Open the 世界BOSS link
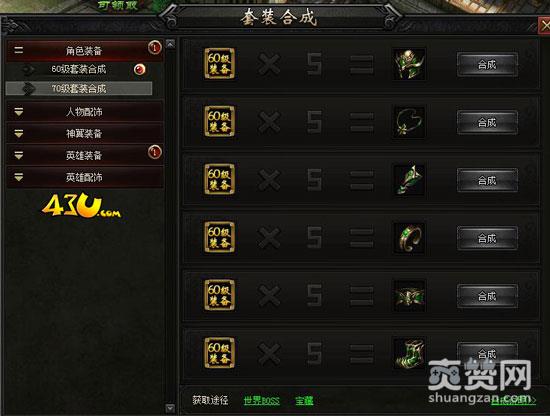Viewport: 550px width, 416px height. pos(262,401)
